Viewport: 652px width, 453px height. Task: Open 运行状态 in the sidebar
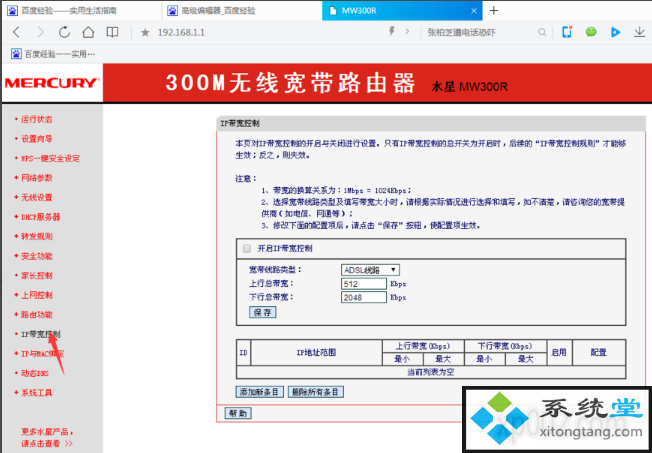click(37, 119)
